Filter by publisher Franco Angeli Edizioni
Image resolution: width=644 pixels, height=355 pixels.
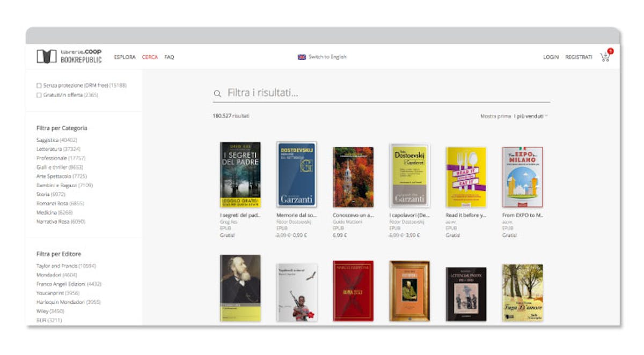point(69,284)
